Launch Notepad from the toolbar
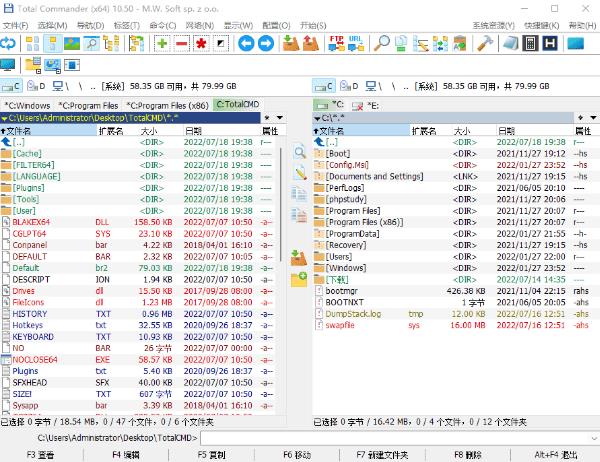The image size is (600, 462). 510,43
